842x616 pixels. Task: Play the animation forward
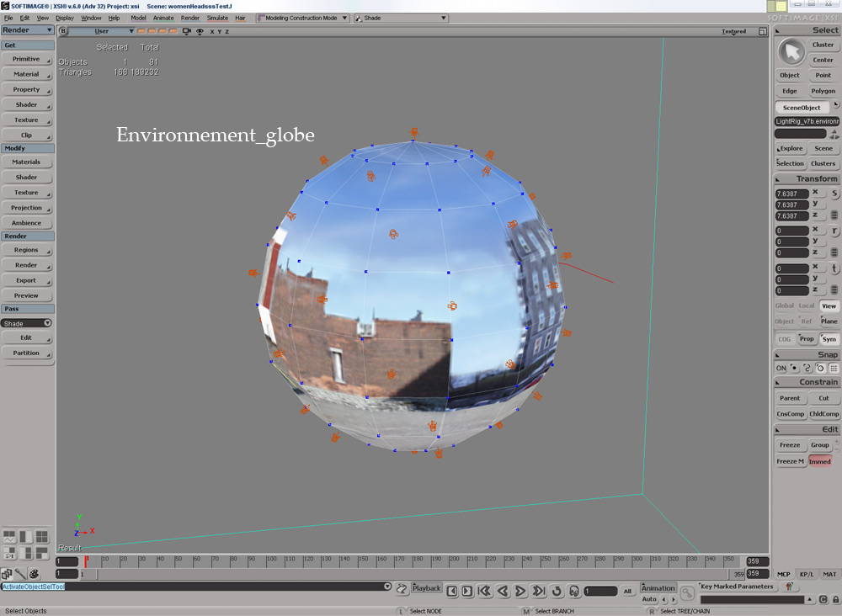520,591
